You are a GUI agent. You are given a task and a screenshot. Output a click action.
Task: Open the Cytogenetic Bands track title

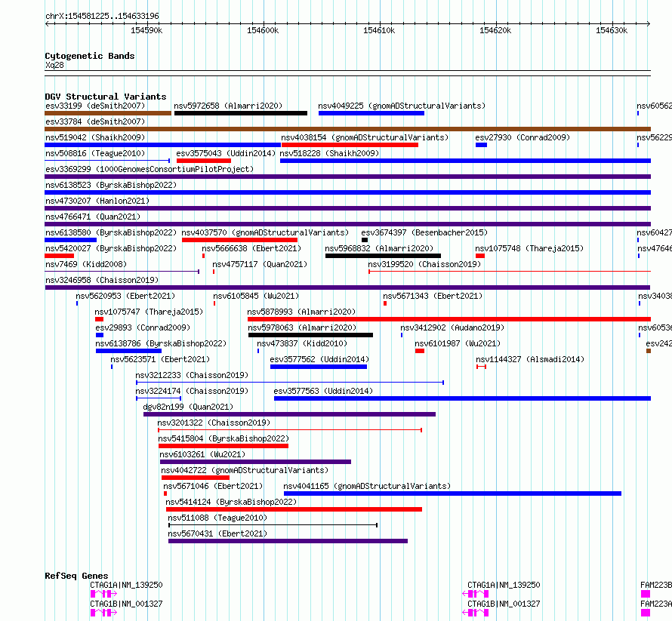(90, 56)
